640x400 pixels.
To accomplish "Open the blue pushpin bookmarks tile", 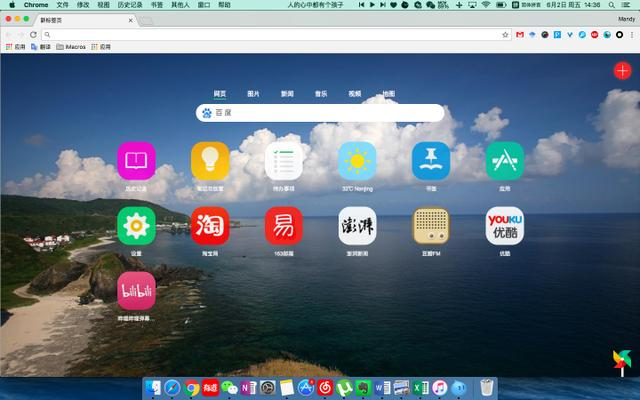I will (431, 161).
